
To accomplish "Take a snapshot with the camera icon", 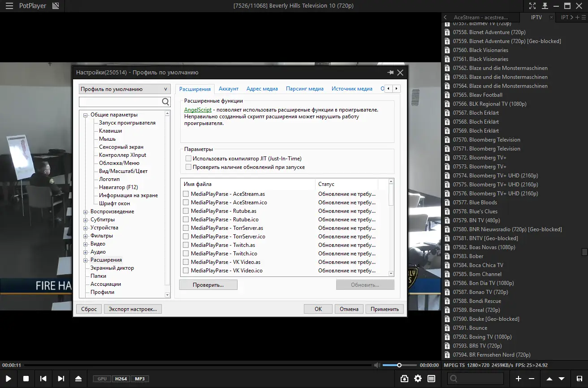I will (404, 379).
